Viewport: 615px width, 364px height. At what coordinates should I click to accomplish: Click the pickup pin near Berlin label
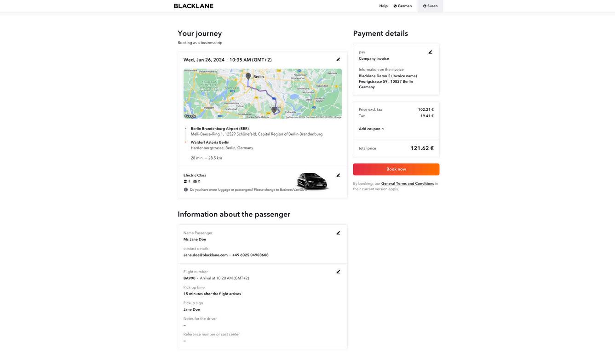tap(248, 76)
